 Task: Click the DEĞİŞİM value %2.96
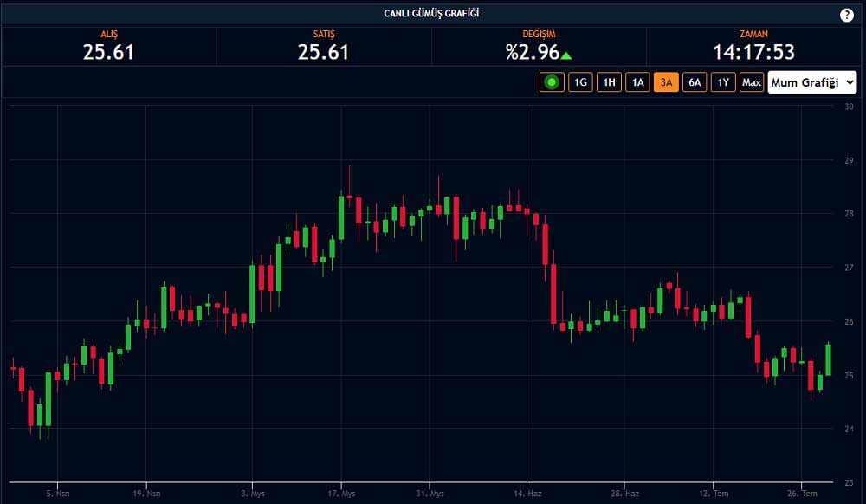(533, 53)
